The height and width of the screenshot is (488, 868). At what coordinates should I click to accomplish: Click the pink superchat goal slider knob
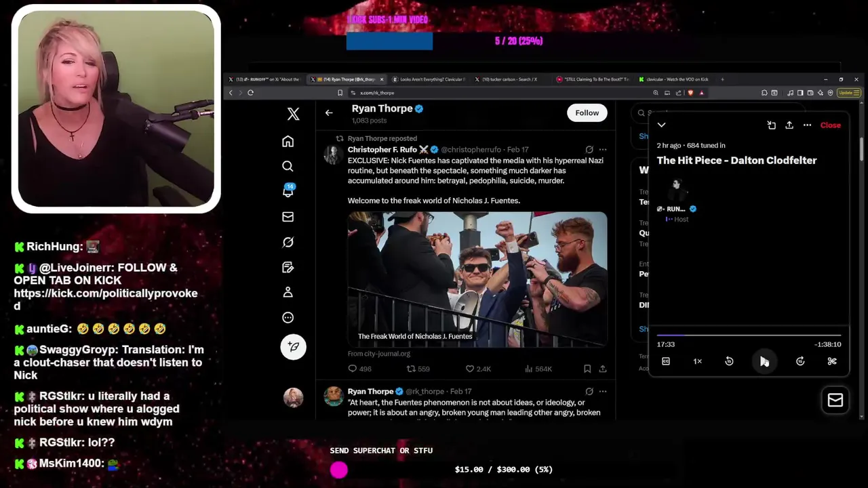click(x=339, y=470)
